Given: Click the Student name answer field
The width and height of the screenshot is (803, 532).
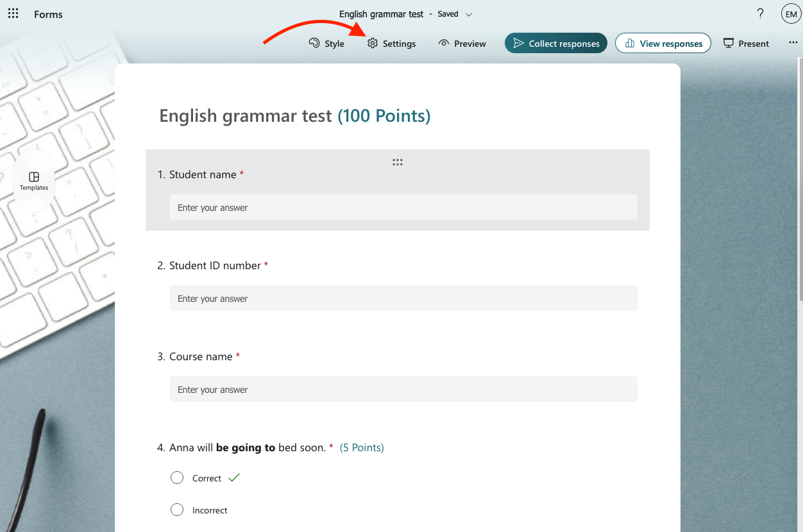Looking at the screenshot, I should click(x=403, y=208).
